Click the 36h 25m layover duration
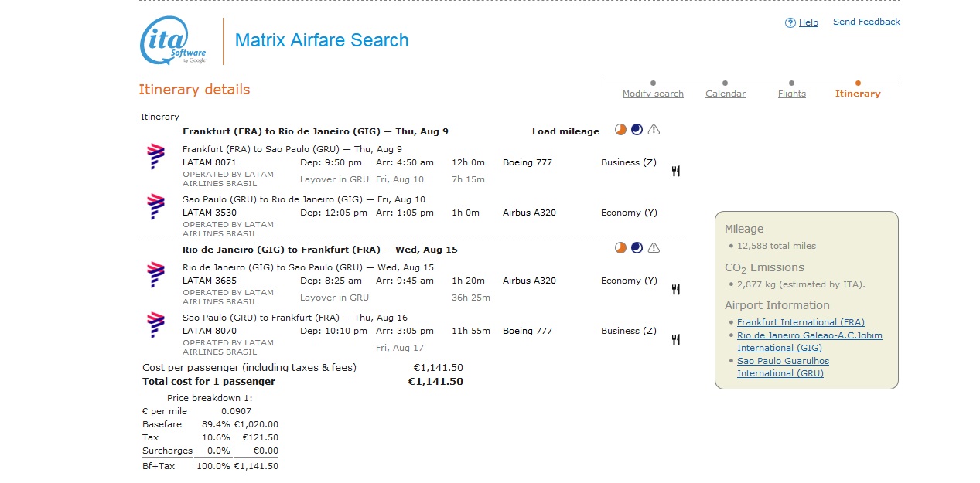Image resolution: width=980 pixels, height=483 pixels. click(x=471, y=298)
